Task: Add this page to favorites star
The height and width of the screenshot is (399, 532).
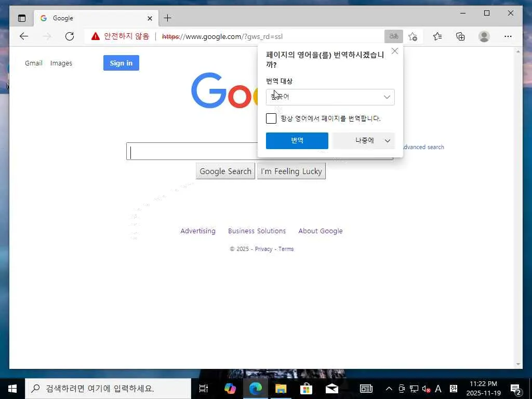Action: (413, 36)
